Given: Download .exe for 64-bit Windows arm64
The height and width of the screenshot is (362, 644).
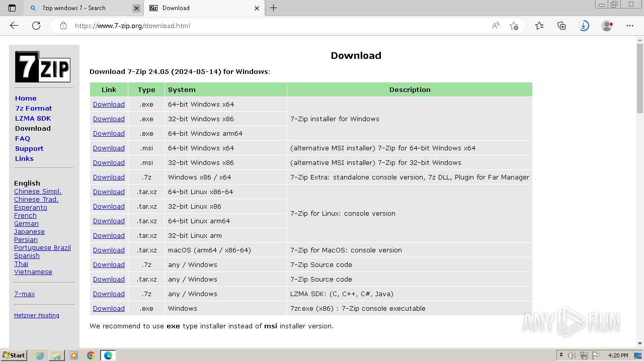Looking at the screenshot, I should pos(109,133).
